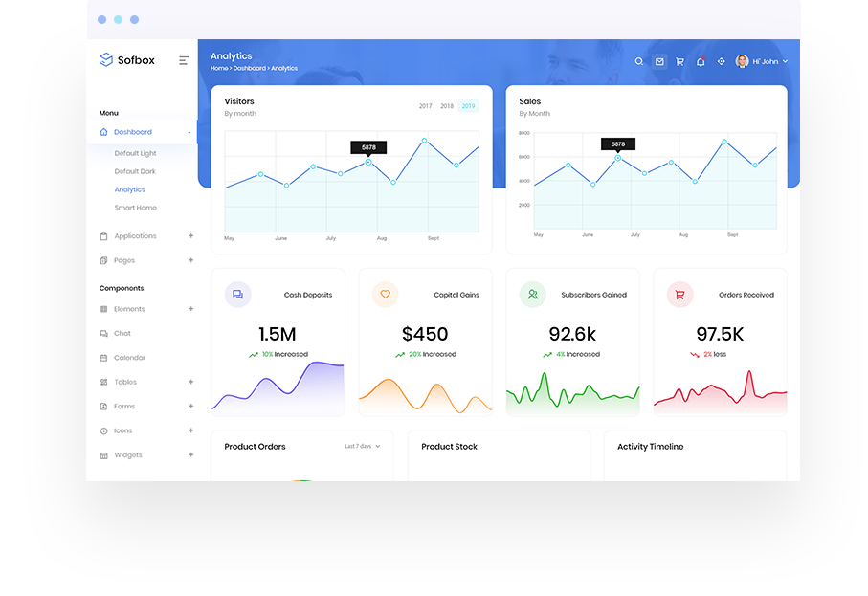This screenshot has width=868, height=596.
Task: Click the Capital Gains heart icon
Action: 385,295
